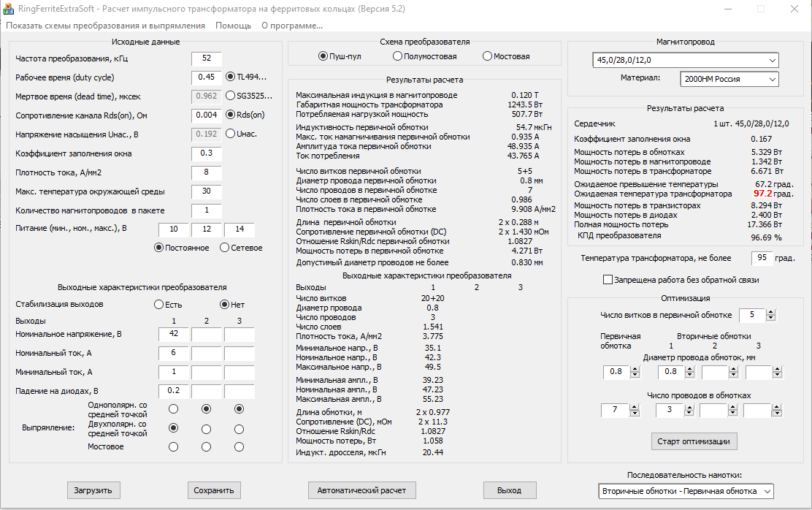Open the material dropdown showing 2000НМ Россия
The height and width of the screenshot is (510, 812).
[729, 79]
